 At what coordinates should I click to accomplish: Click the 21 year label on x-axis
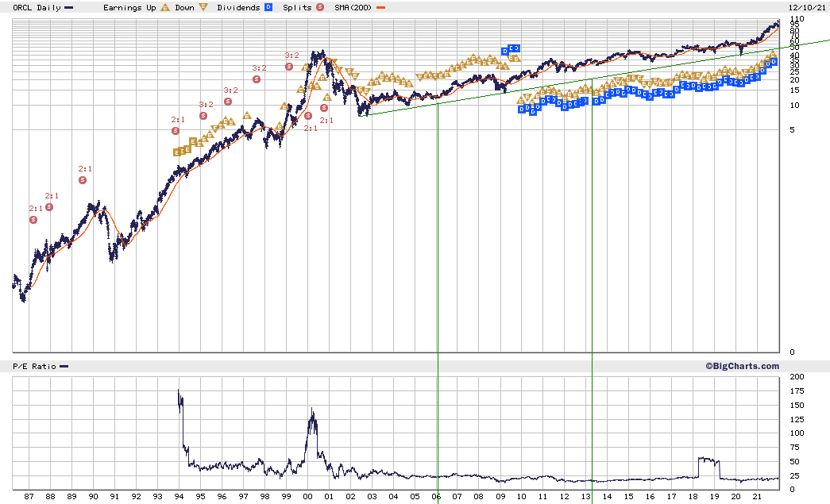(x=757, y=497)
